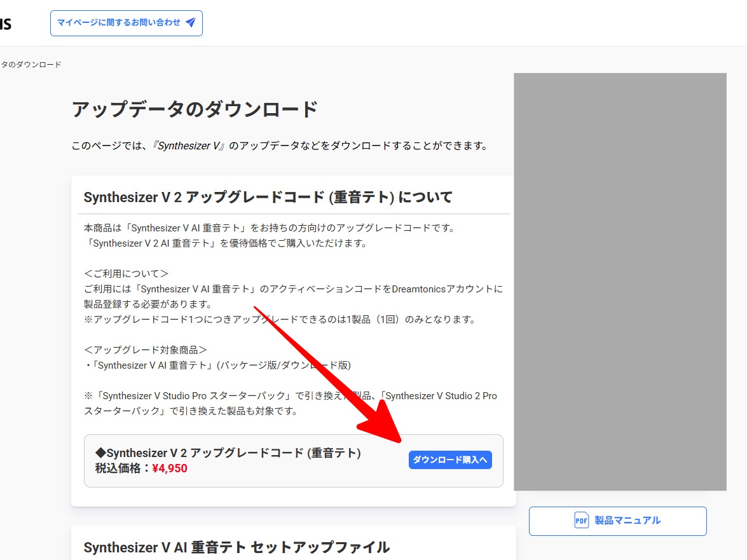Click the ＜ご利用について＞ section label
The image size is (747, 560).
127,273
